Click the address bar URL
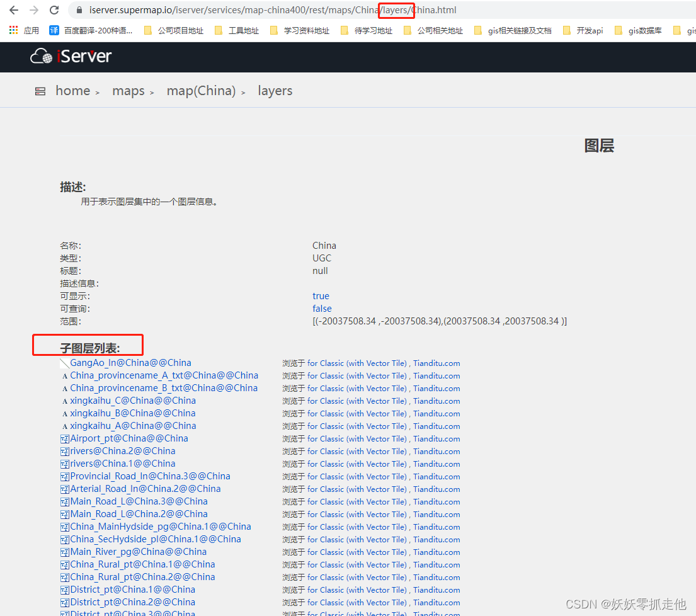This screenshot has height=616, width=696. coord(273,10)
